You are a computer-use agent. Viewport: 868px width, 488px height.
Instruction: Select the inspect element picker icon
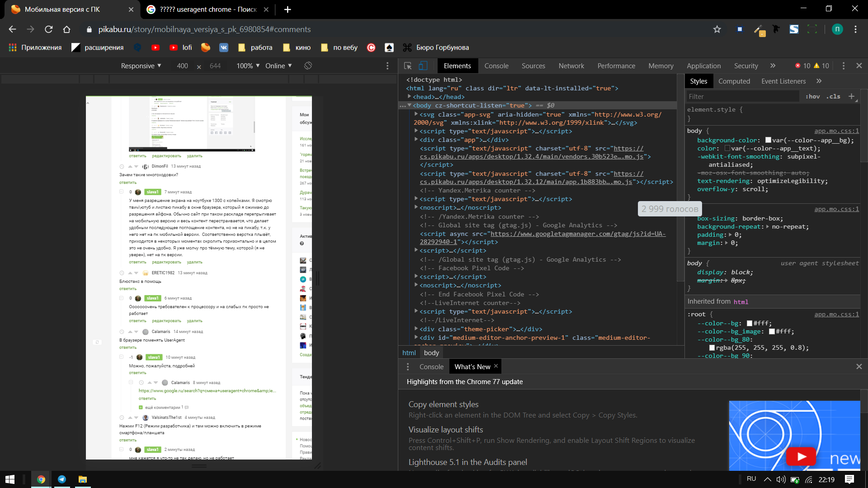[408, 66]
